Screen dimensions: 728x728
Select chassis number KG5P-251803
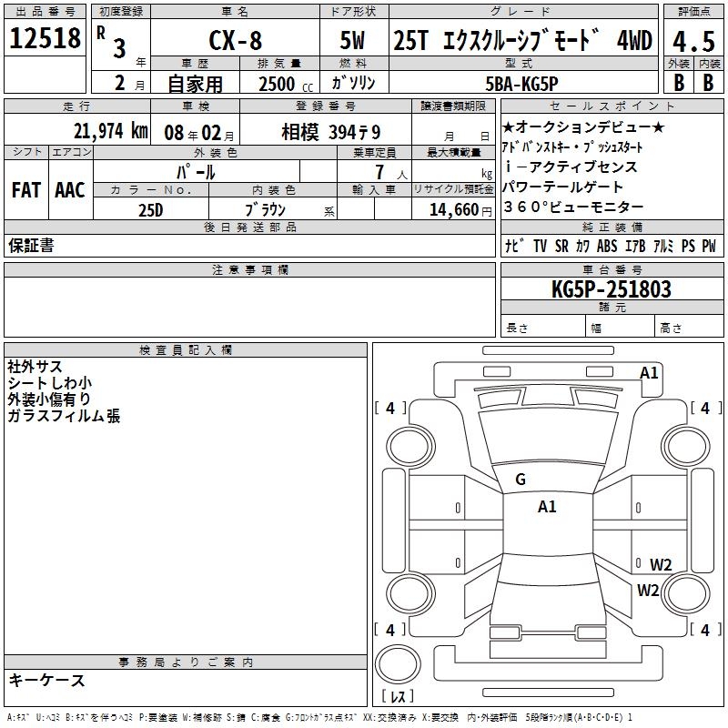click(612, 289)
